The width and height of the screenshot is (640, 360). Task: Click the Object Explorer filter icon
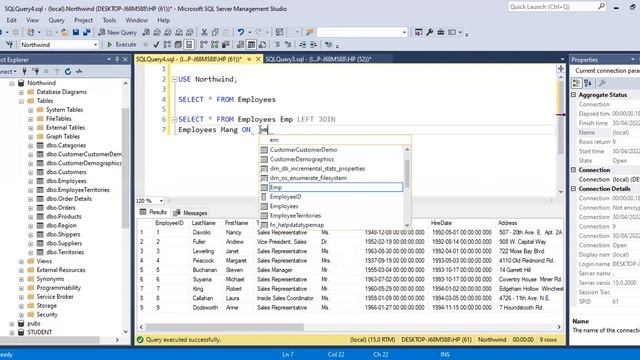[x=57, y=71]
